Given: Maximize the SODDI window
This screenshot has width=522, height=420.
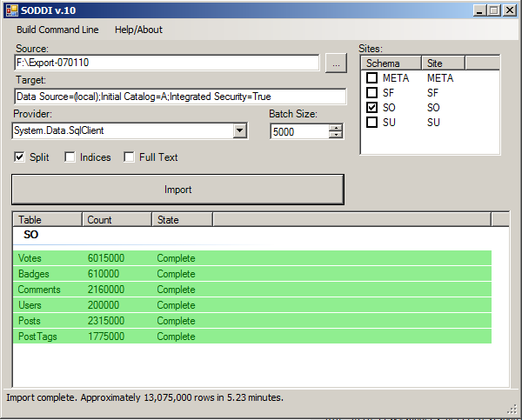Looking at the screenshot, I should (x=494, y=10).
